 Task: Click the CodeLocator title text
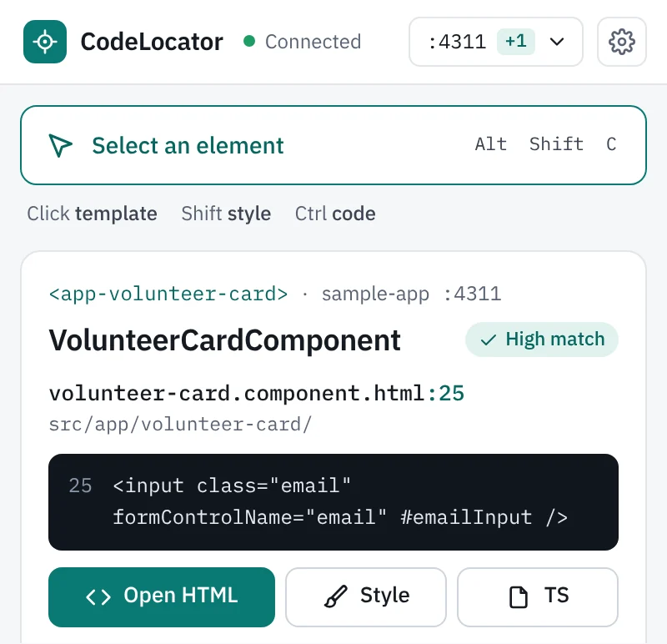(x=152, y=42)
